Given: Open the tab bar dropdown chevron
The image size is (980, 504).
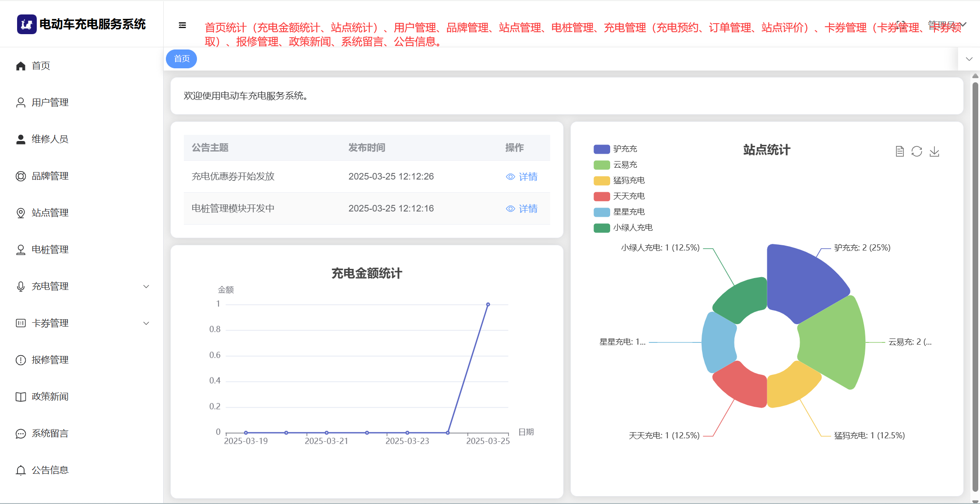Looking at the screenshot, I should [x=969, y=59].
